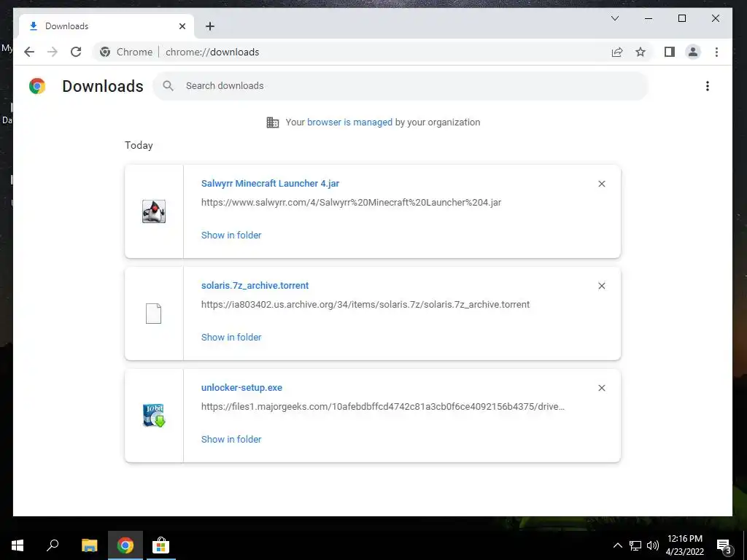Screen dimensions: 747x560
Task: Close the Downloads tab
Action: click(182, 26)
